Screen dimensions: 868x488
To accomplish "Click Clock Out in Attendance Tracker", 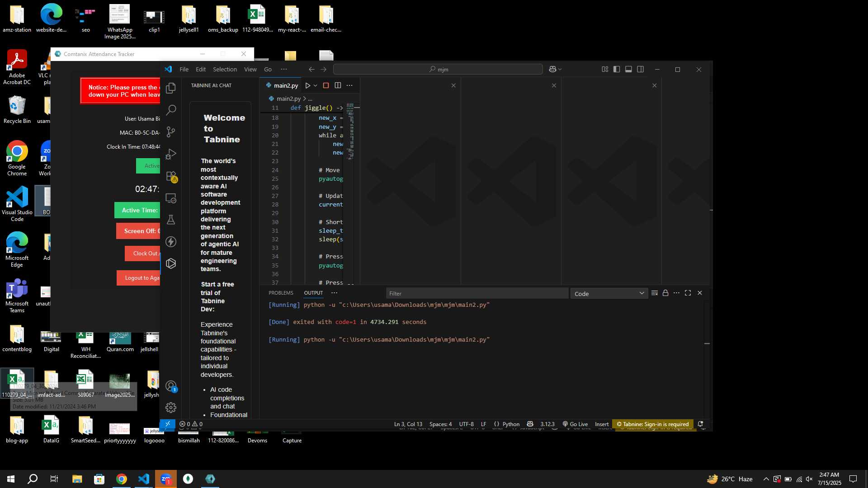I will (143, 253).
